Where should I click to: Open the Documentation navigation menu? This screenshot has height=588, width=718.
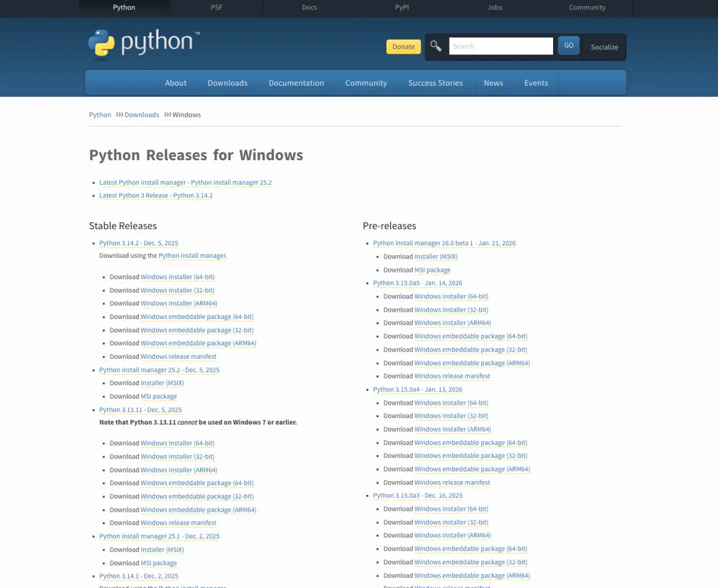297,83
